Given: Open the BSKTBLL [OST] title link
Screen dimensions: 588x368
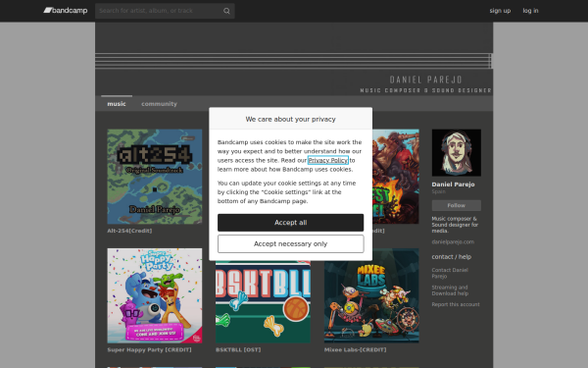Looking at the screenshot, I should click(238, 350).
